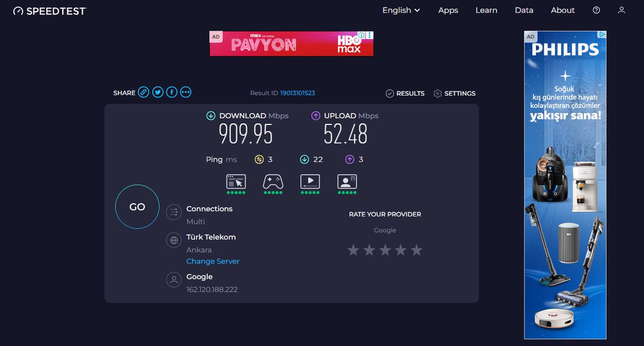Click the Connections mode icon
The height and width of the screenshot is (346, 644).
(174, 212)
